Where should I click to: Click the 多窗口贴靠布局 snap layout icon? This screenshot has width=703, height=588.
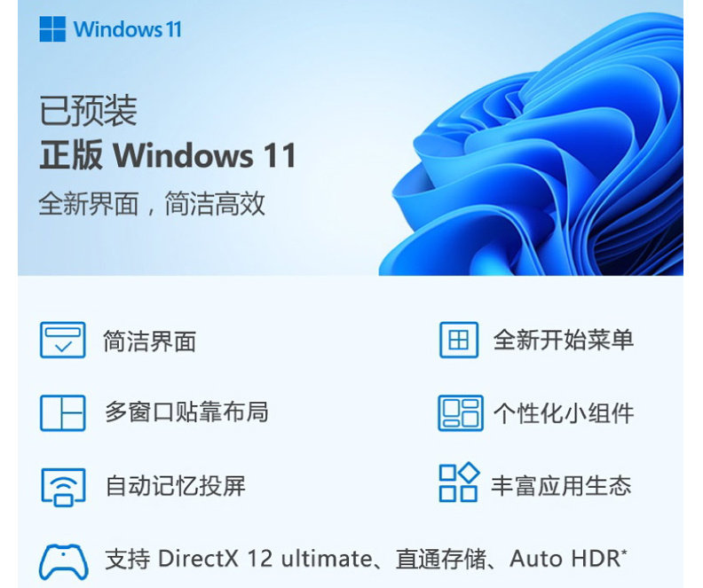[63, 413]
